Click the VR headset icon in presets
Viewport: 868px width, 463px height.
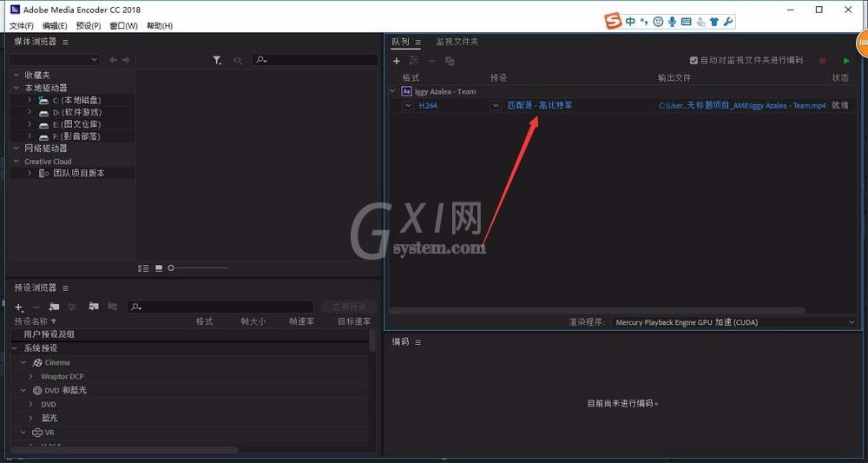(37, 433)
